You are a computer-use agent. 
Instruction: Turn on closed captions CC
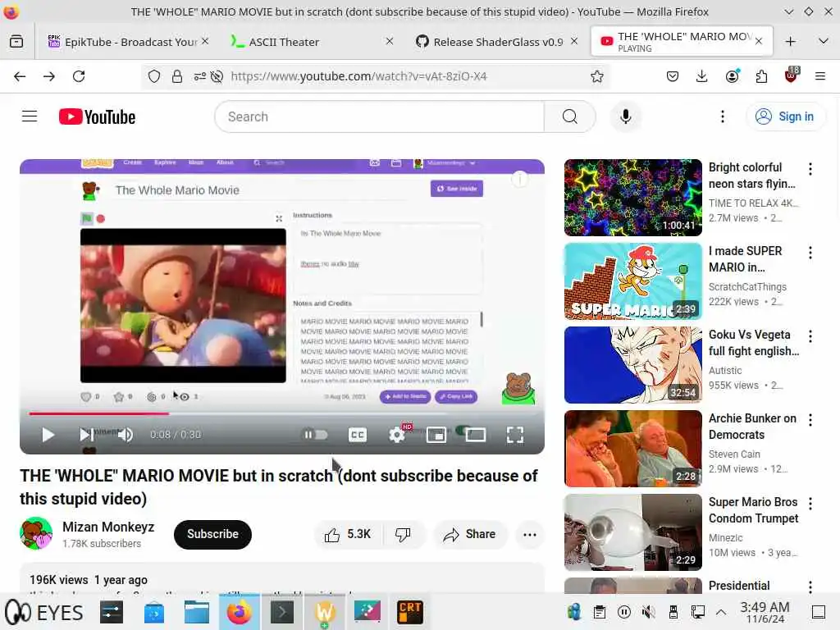coord(358,435)
